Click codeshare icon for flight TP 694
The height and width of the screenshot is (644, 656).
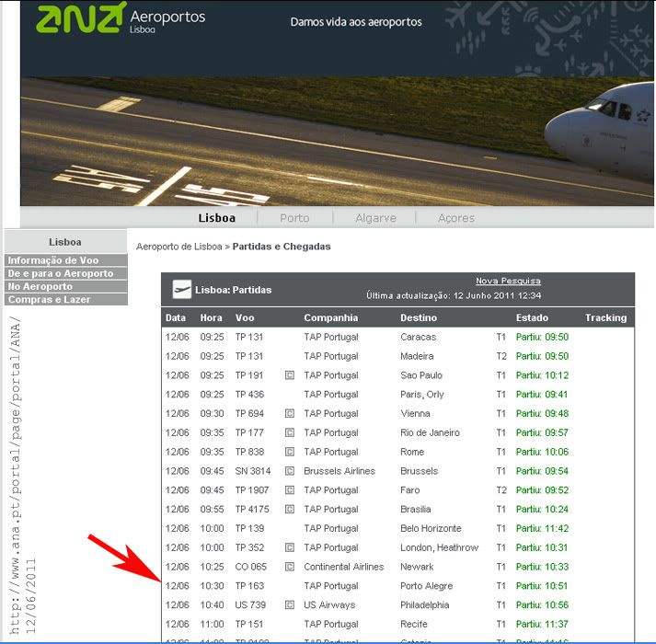click(x=290, y=413)
